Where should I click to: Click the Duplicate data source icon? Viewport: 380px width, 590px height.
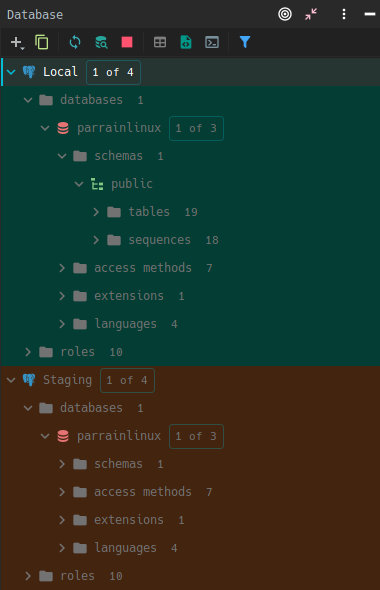pos(41,42)
